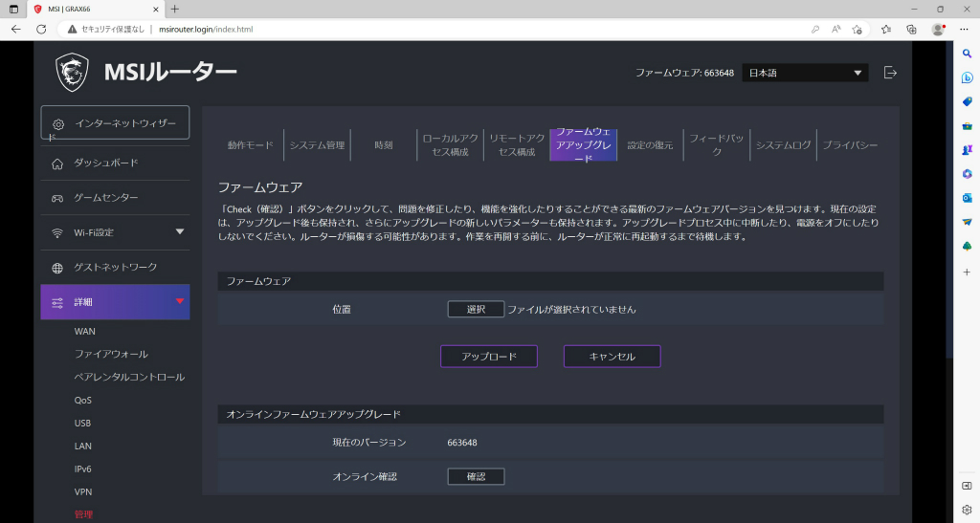Click the 確認 online check button
Screen dimensions: 980x523
477,476
